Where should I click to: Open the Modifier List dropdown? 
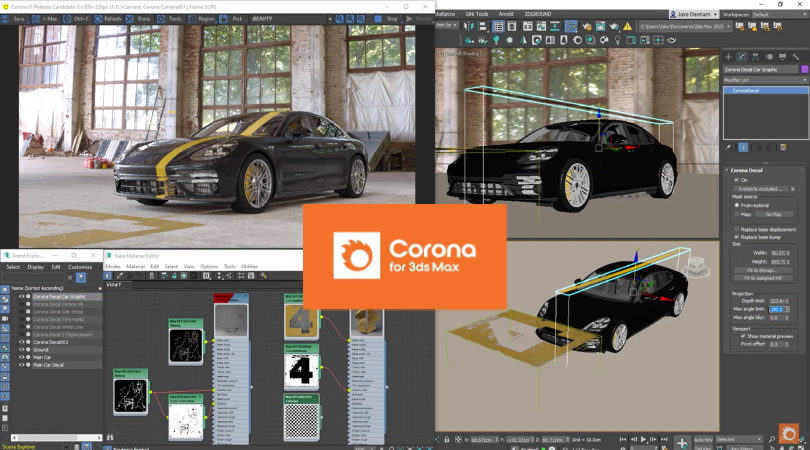[x=765, y=80]
